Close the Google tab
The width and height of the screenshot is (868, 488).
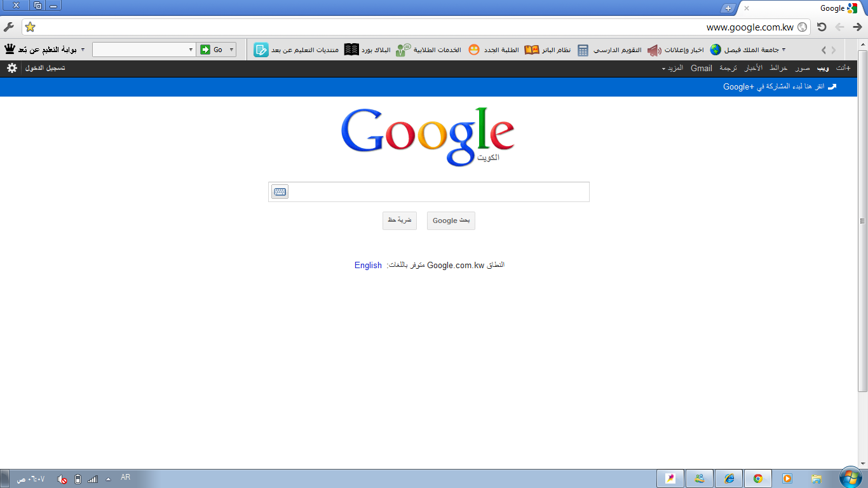747,8
